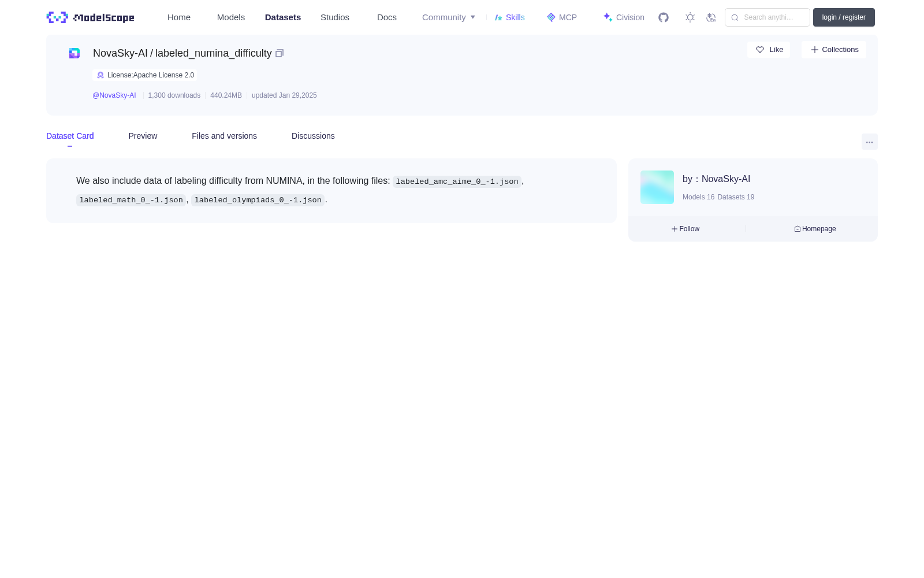The image size is (924, 578).
Task: Open the Datasets nav item
Action: (x=283, y=17)
